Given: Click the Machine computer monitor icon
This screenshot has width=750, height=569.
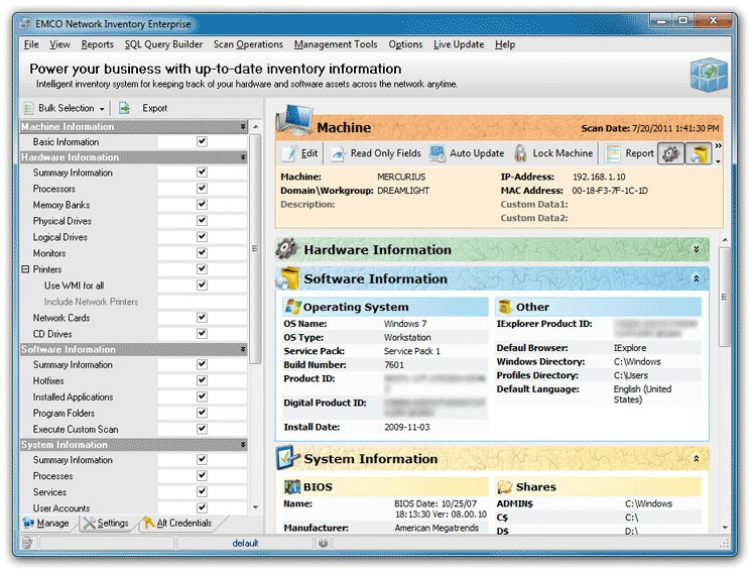Looking at the screenshot, I should click(295, 121).
